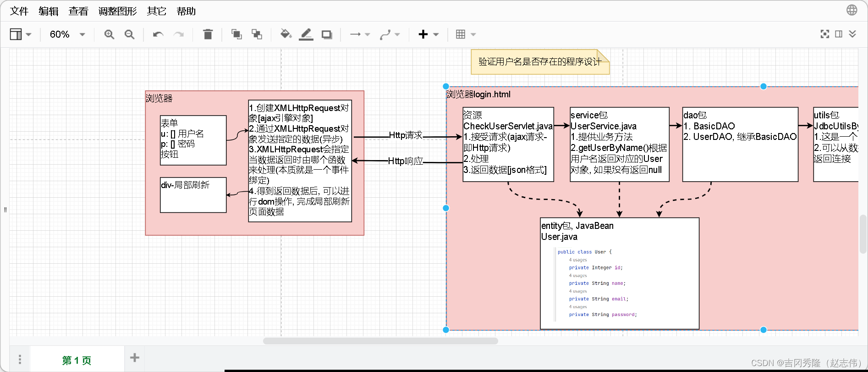Toggle the format side panel icon
Image resolution: width=868 pixels, height=372 pixels.
tap(839, 34)
